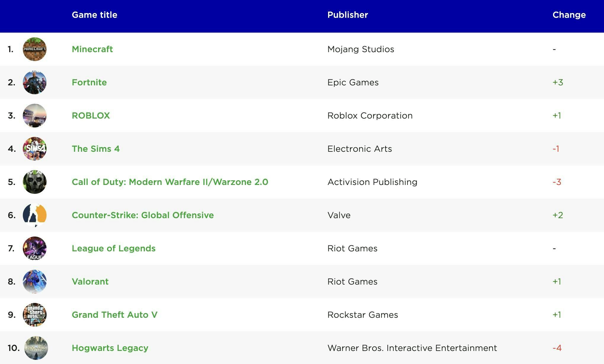Select the +3 change indicator for Fortnite
The height and width of the screenshot is (364, 604).
coord(558,82)
